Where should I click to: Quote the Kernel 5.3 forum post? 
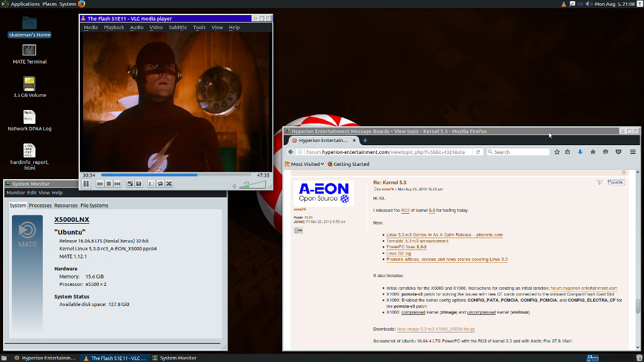tap(616, 182)
